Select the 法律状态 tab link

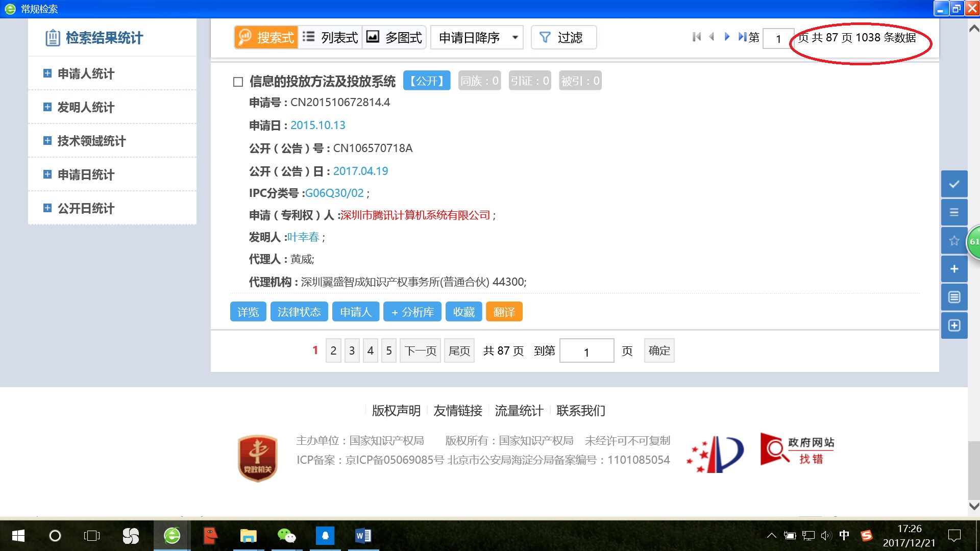pyautogui.click(x=299, y=312)
